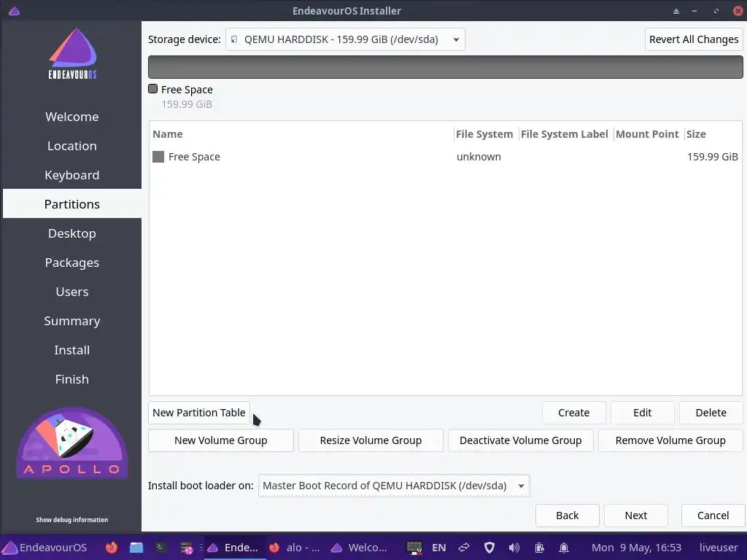Click the titlebar window menu icon
Image resolution: width=747 pixels, height=560 pixels.
(x=14, y=11)
